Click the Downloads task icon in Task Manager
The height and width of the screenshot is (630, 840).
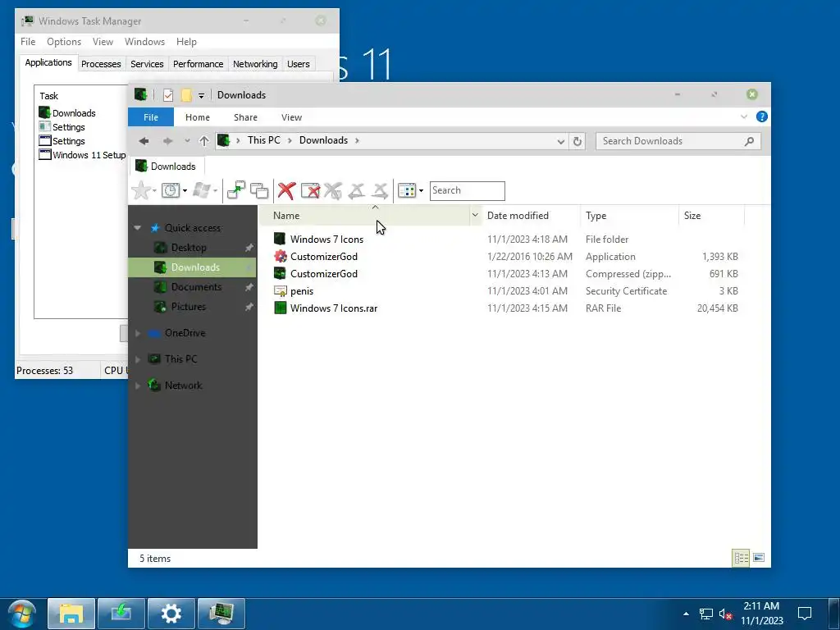tap(44, 112)
